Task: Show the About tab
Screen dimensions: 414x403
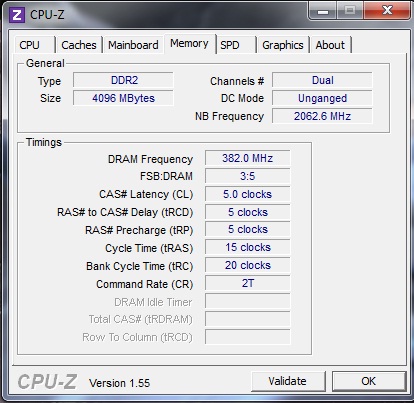Action: 330,45
